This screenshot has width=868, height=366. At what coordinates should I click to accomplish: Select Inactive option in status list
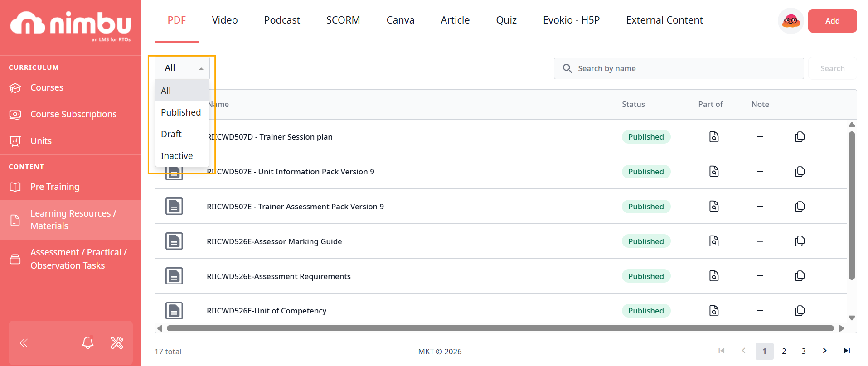(x=182, y=156)
